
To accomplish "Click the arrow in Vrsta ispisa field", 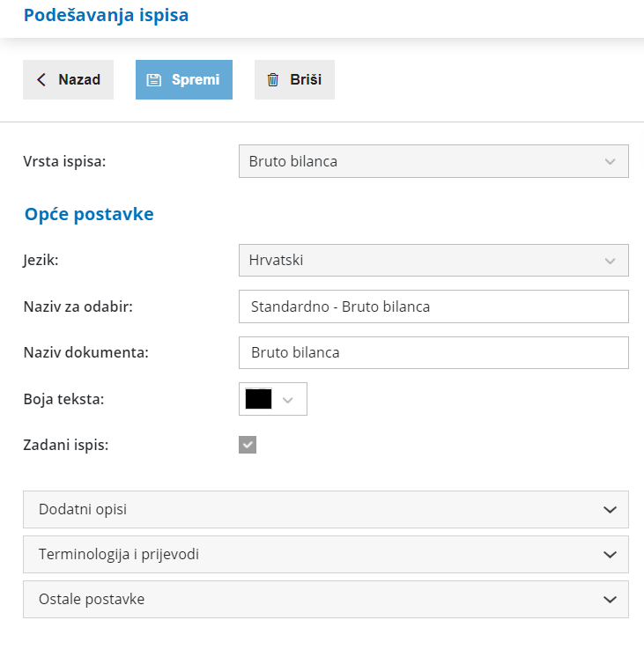I will click(x=610, y=162).
